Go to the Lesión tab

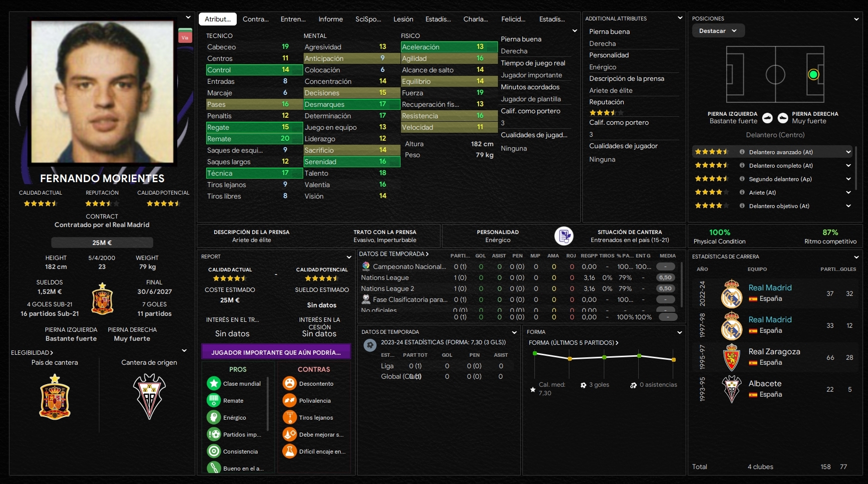click(x=404, y=19)
